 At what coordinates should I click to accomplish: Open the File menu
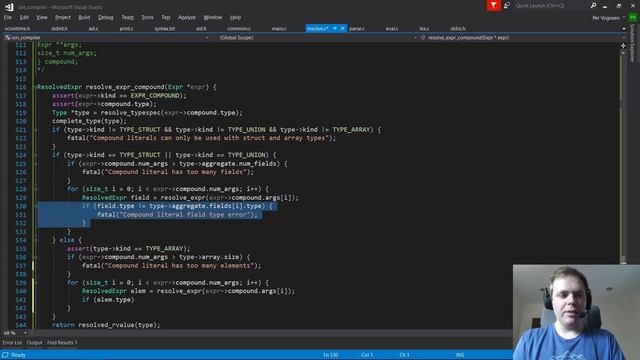8,18
